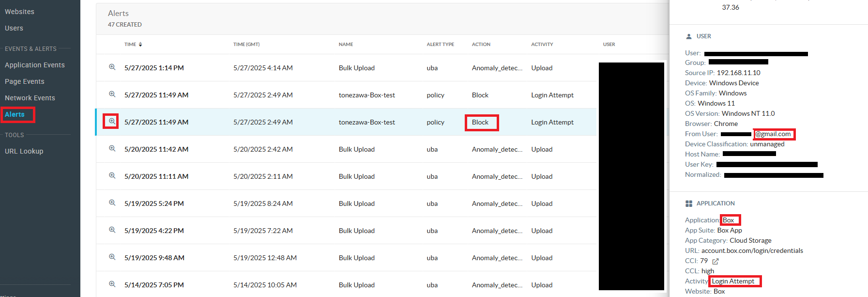The width and height of the screenshot is (868, 297).
Task: Open details for 5/20/2025 11:11 AM alert
Action: coord(112,176)
